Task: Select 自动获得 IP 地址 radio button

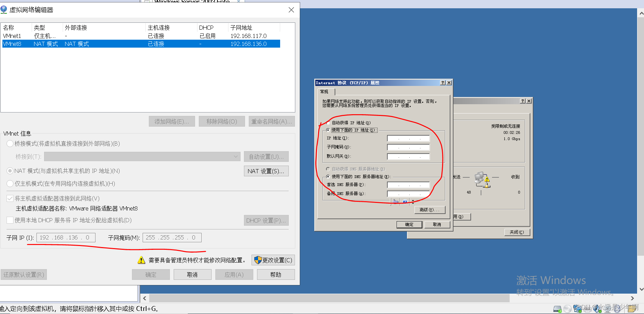Action: pos(328,122)
